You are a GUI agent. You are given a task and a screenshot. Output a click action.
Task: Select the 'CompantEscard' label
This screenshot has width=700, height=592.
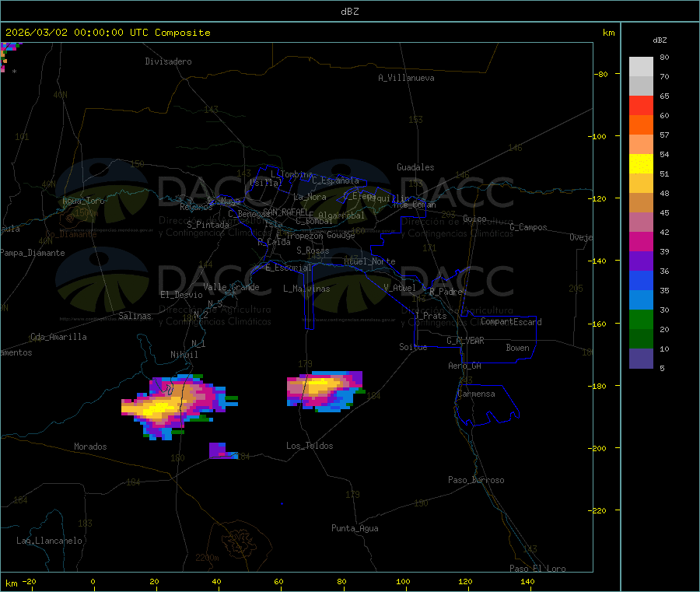511,322
